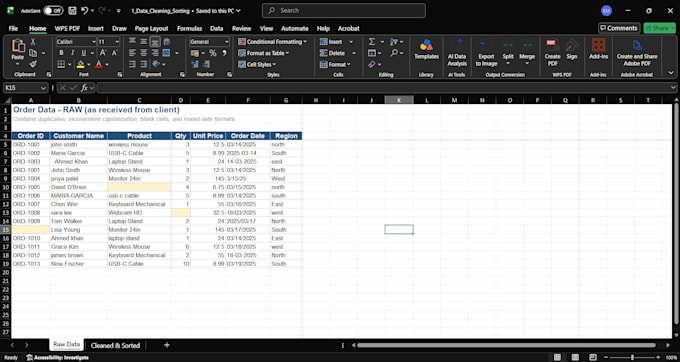This screenshot has height=362, width=680.
Task: Toggle the AutoSave switch
Action: pos(53,10)
